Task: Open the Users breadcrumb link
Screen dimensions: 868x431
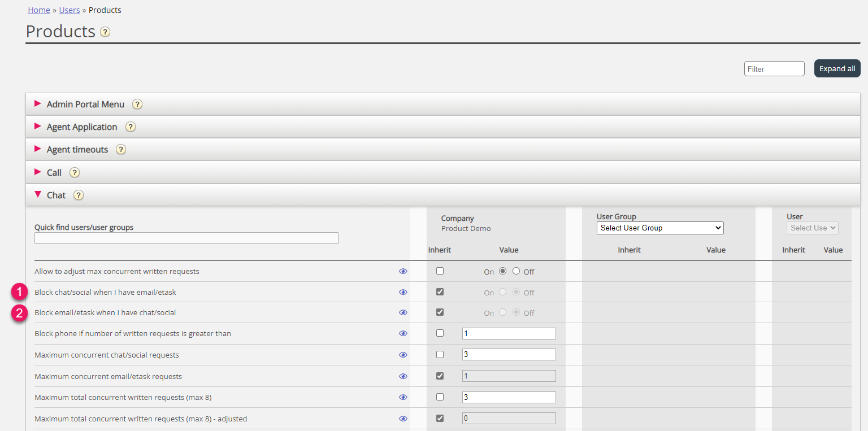Action: [70, 10]
